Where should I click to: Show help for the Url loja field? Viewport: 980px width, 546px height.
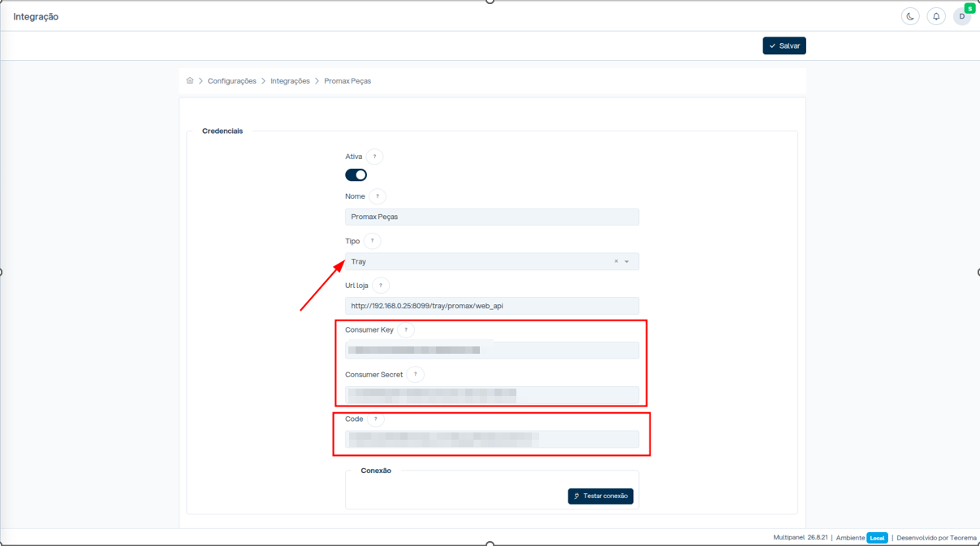(x=380, y=286)
